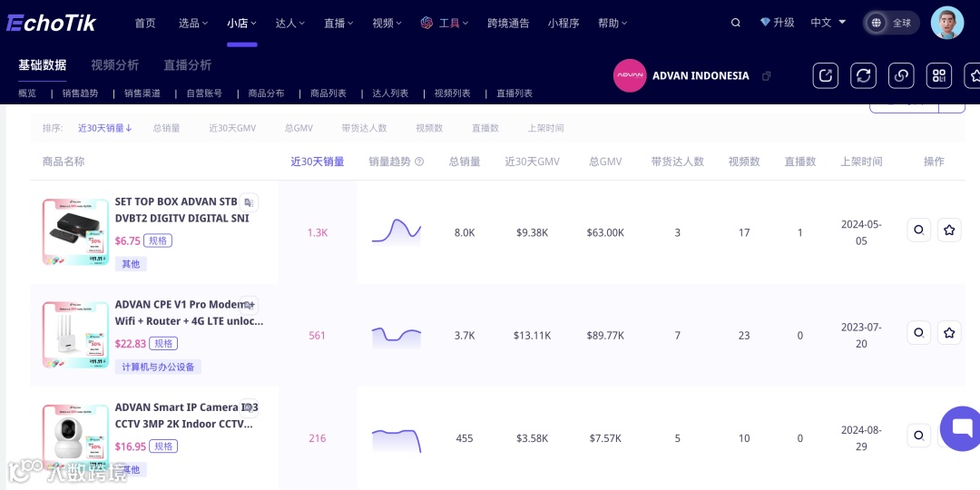Open the chat support bubble

click(x=962, y=428)
